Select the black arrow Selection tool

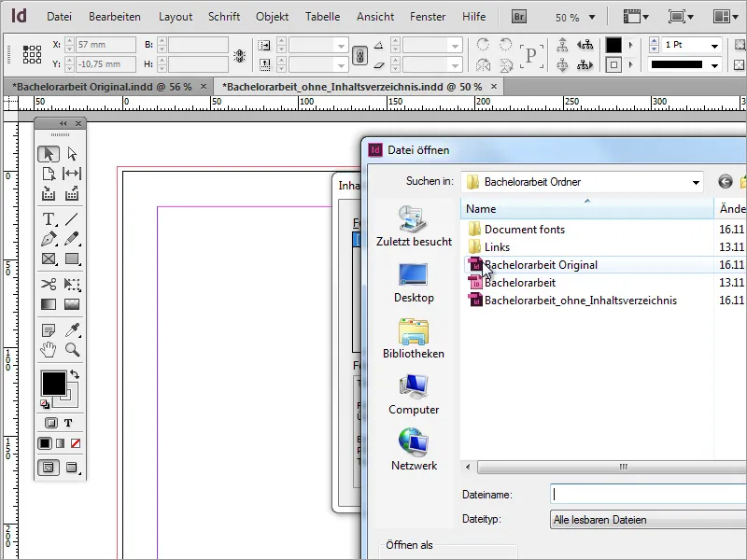[49, 154]
